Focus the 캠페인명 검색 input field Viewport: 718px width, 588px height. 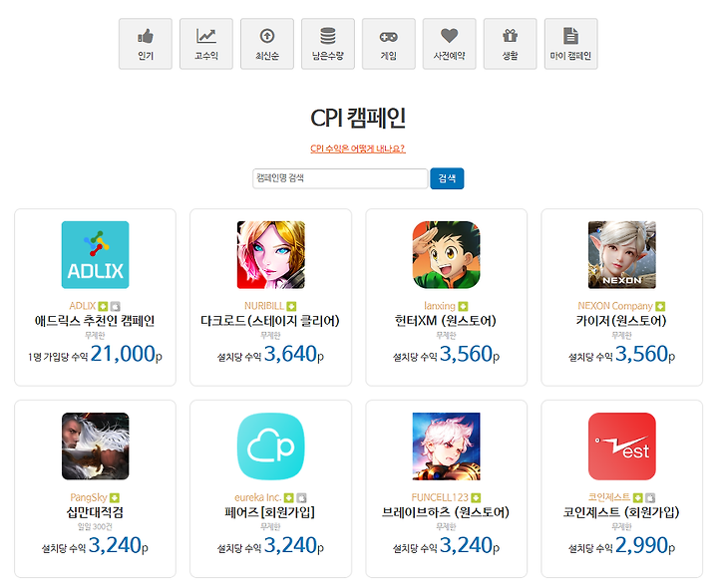tap(340, 178)
